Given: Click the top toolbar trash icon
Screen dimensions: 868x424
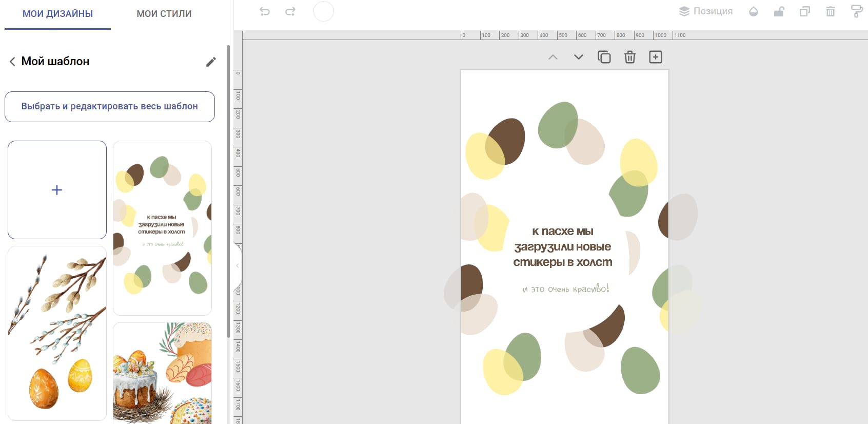Looking at the screenshot, I should (831, 11).
